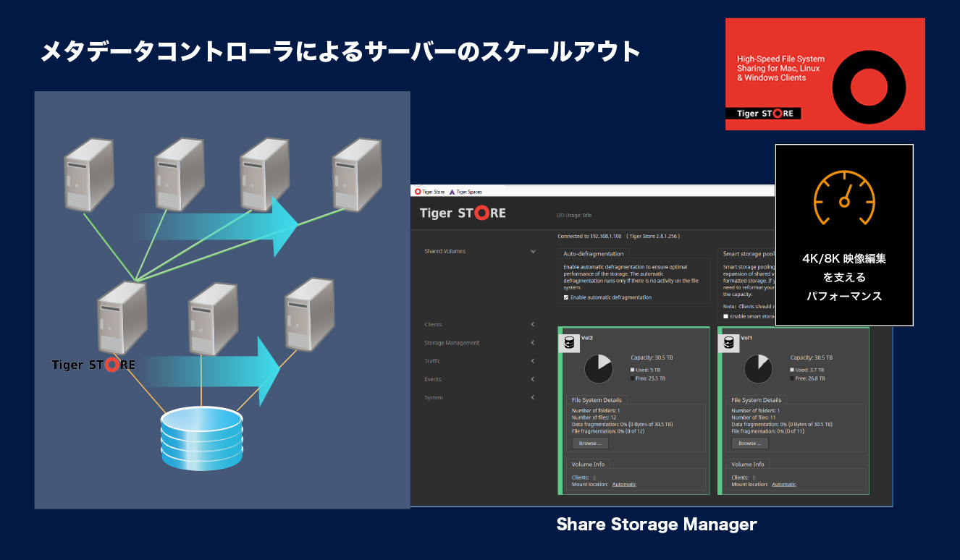Click Vol2 'Capacity: 30.5 TB' text

pos(652,357)
